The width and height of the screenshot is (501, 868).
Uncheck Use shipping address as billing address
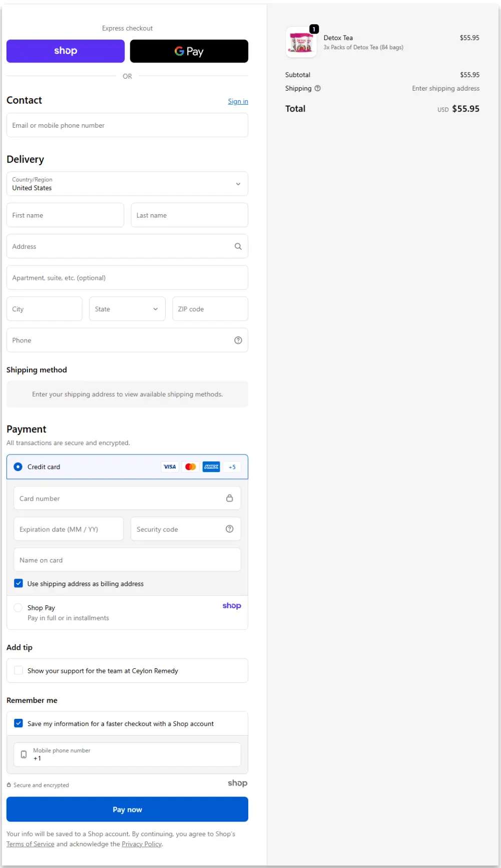click(19, 583)
